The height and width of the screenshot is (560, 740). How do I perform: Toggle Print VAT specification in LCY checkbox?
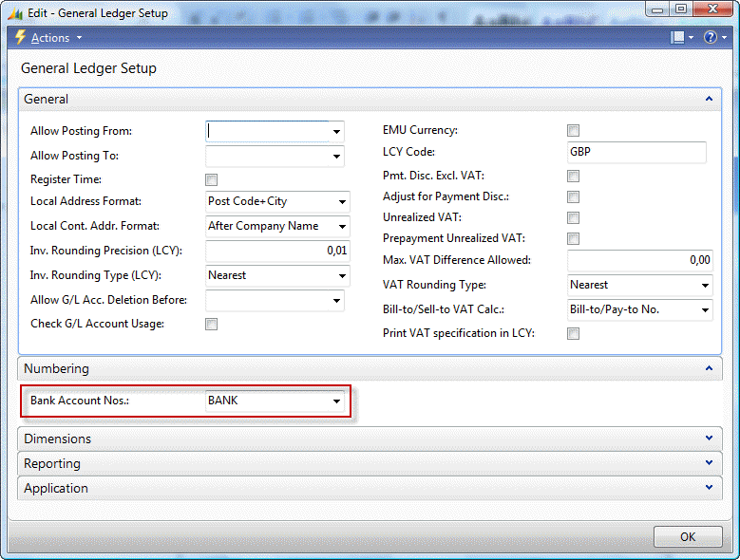pyautogui.click(x=574, y=334)
